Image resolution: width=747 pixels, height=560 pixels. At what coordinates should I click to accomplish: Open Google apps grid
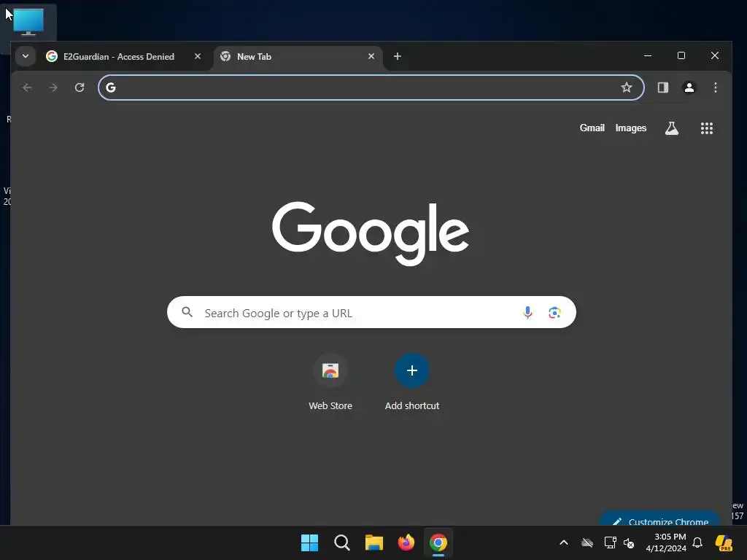point(706,128)
